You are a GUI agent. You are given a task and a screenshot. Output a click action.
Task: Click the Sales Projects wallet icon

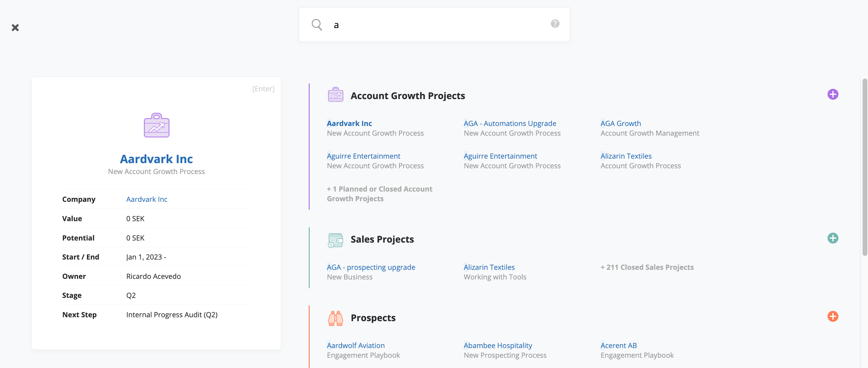335,240
